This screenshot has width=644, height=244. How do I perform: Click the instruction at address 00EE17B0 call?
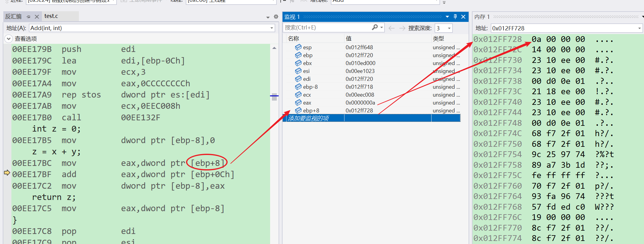(86, 118)
